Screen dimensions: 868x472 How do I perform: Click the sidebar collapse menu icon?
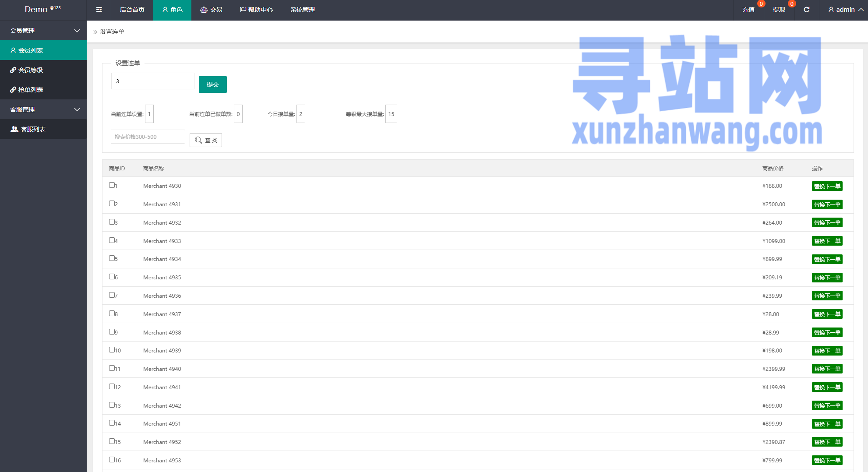[x=99, y=10]
